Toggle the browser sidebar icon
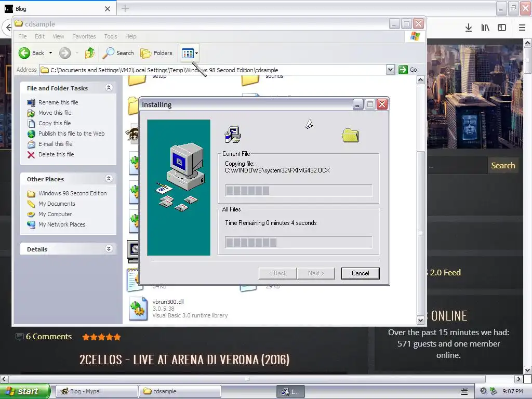Screen dimensions: 532x399 (502, 28)
